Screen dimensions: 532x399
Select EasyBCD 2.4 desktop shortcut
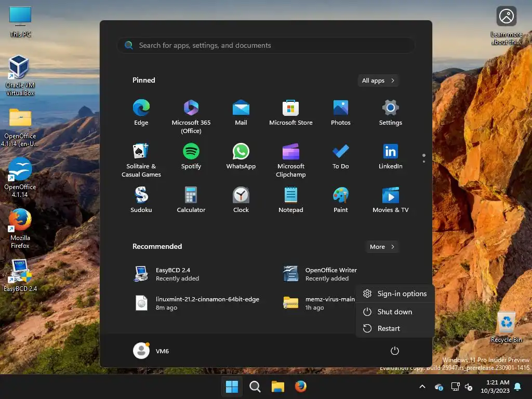click(x=20, y=275)
